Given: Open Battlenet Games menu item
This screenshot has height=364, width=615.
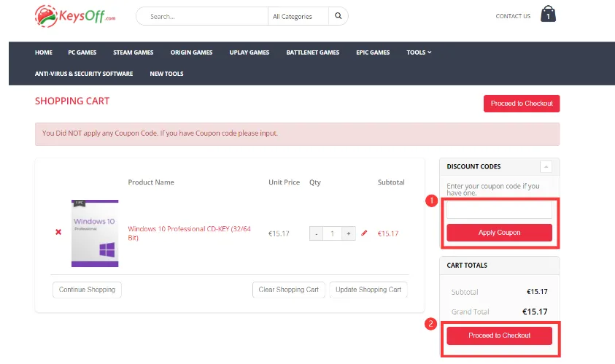Looking at the screenshot, I should (312, 53).
